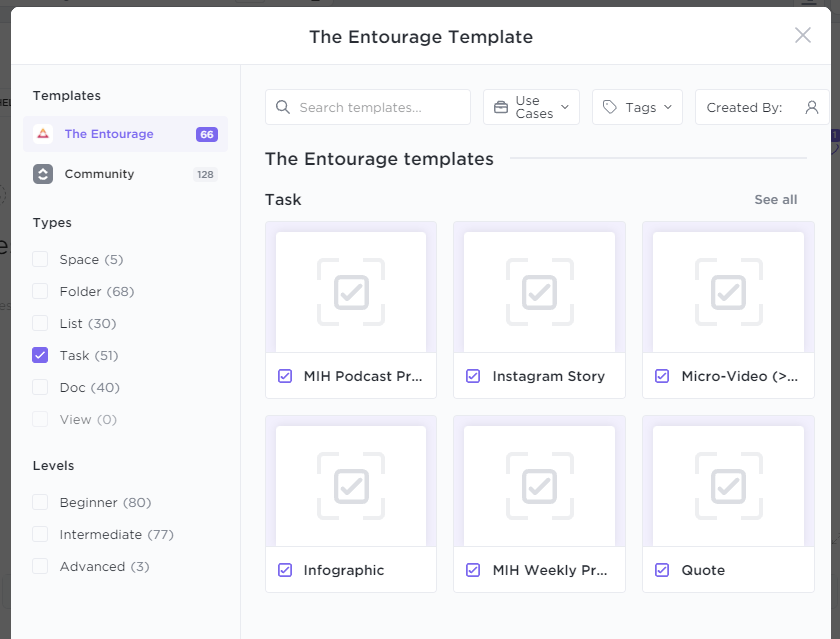Click the Quote template name
Image resolution: width=840 pixels, height=639 pixels.
click(x=703, y=570)
